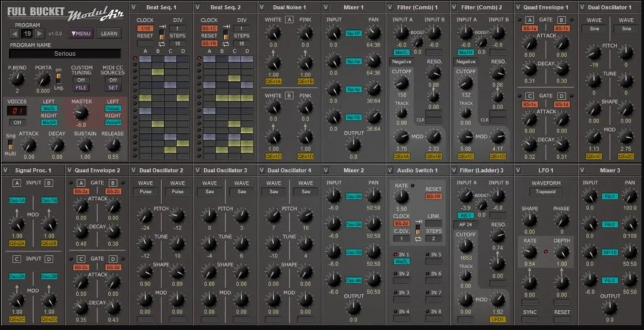Click the P.BEND knob
This screenshot has height=330, width=644.
tap(17, 78)
